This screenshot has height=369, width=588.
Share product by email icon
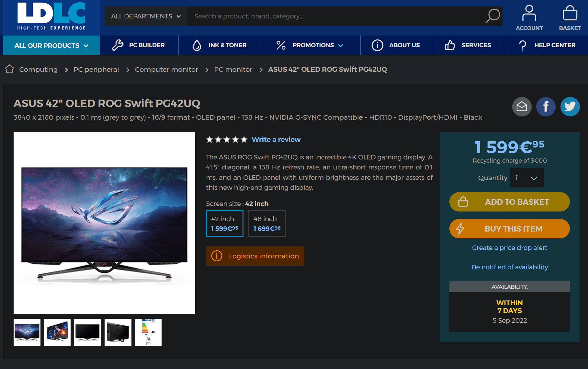tap(522, 107)
